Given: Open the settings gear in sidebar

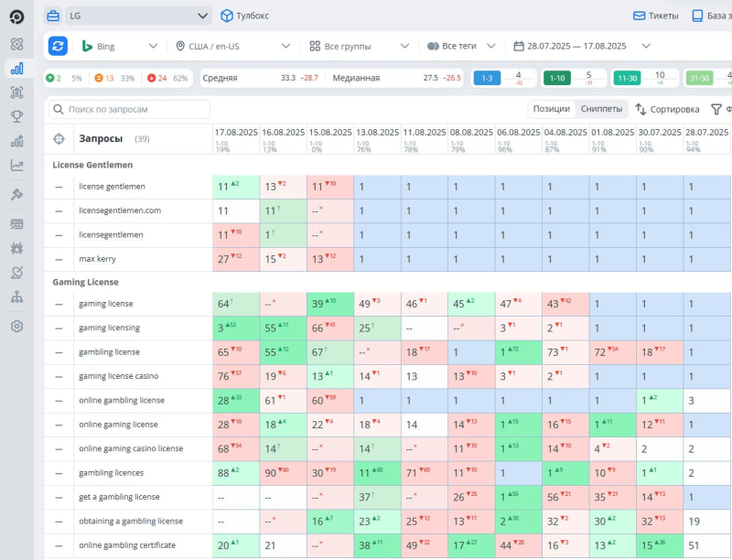Looking at the screenshot, I should click(16, 326).
